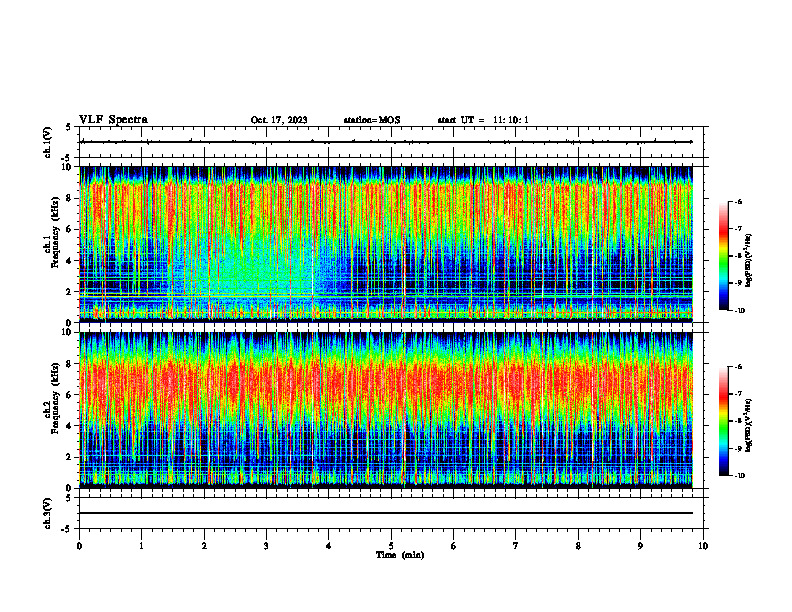Click time axis tick label "0"
Viewport: 792px width, 612px height.
(x=79, y=546)
